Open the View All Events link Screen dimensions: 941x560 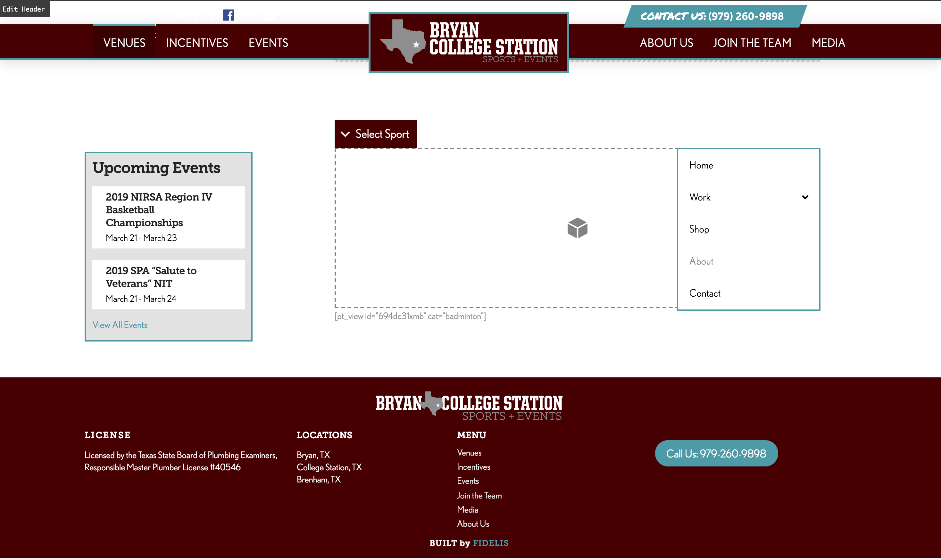120,325
